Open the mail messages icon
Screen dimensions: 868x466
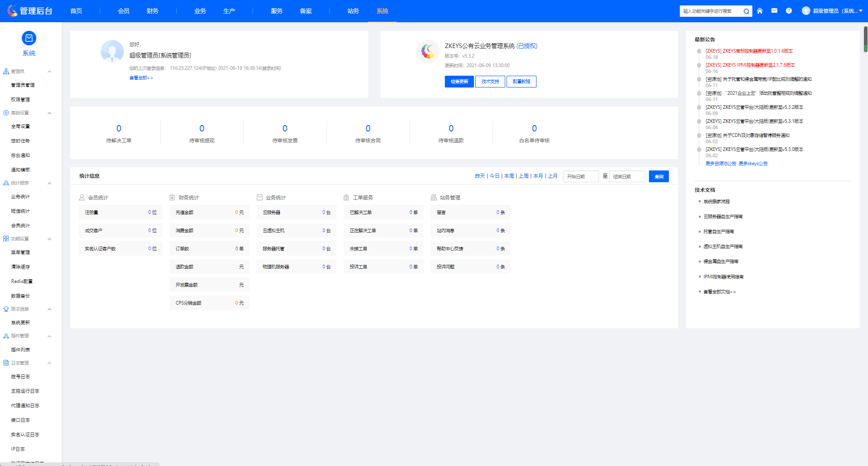point(774,11)
